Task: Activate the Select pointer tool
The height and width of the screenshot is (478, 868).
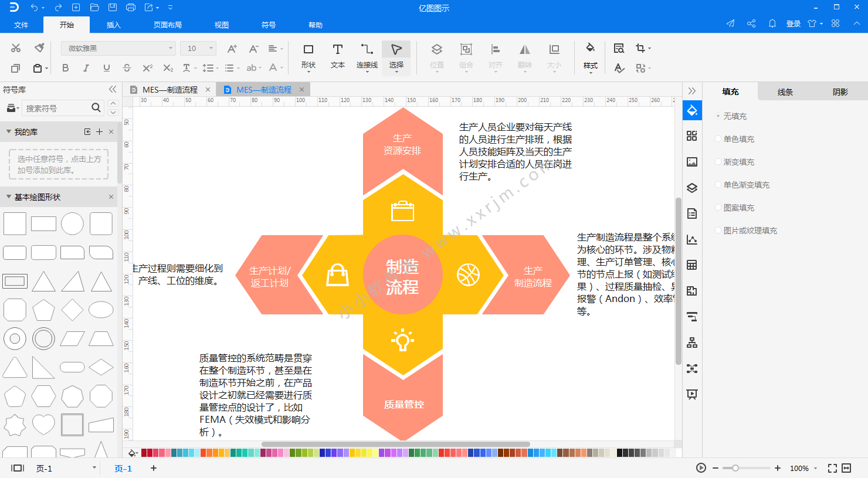Action: (396, 56)
